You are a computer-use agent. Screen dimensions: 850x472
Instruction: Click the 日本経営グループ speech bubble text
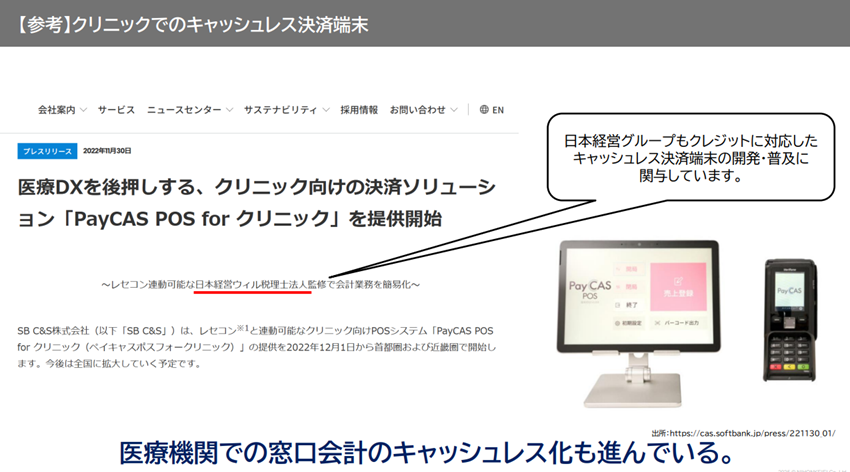[x=691, y=158]
